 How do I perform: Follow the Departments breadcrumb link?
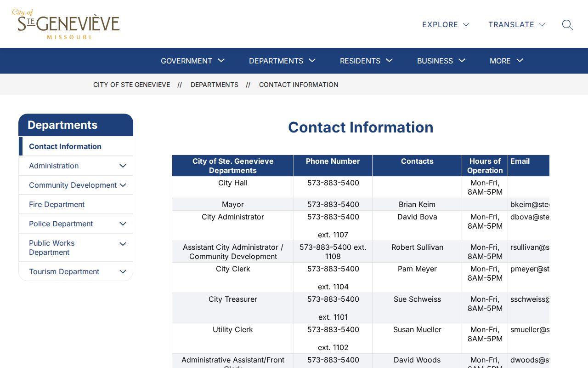(x=215, y=85)
